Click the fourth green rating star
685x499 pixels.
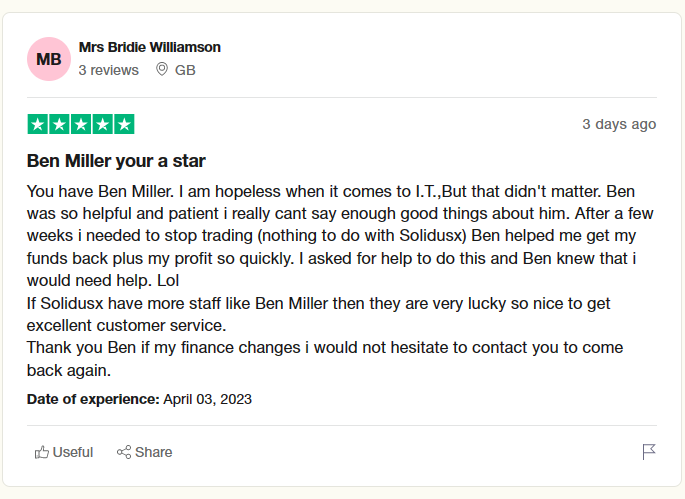click(103, 124)
